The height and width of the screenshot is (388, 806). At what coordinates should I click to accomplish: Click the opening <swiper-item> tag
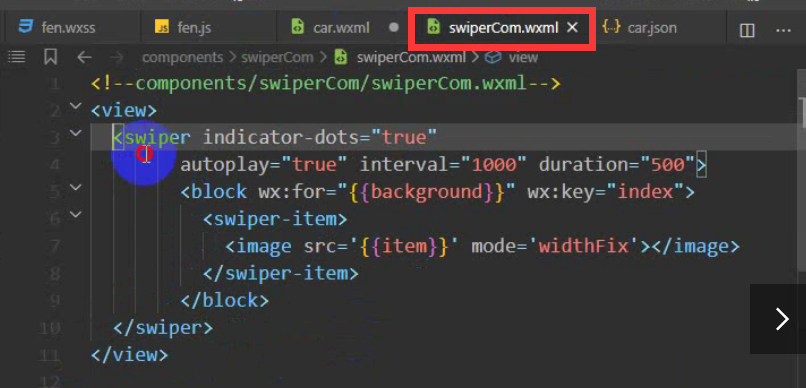coord(275,219)
